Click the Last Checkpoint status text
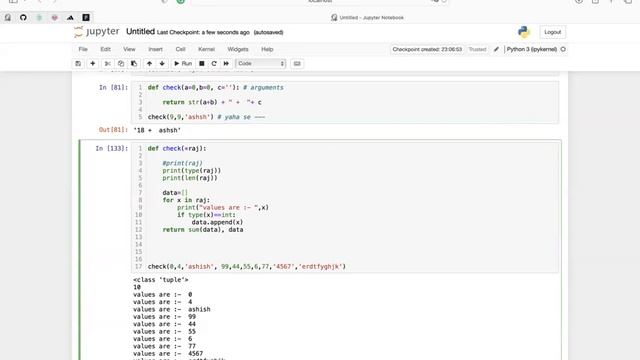 coord(203,32)
